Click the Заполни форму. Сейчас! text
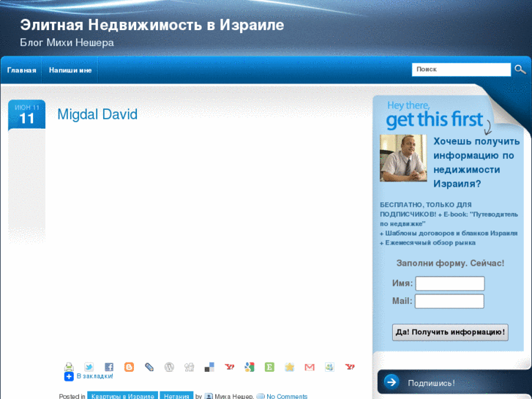The height and width of the screenshot is (399, 532). (x=450, y=263)
